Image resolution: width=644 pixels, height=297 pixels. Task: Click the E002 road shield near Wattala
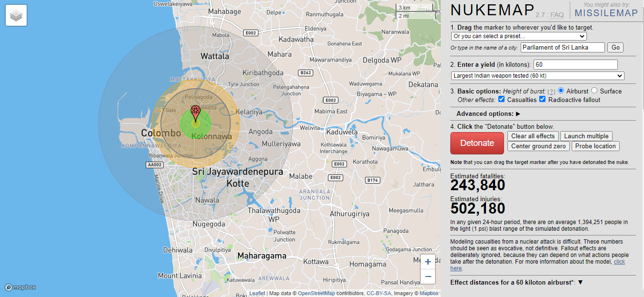click(x=250, y=33)
